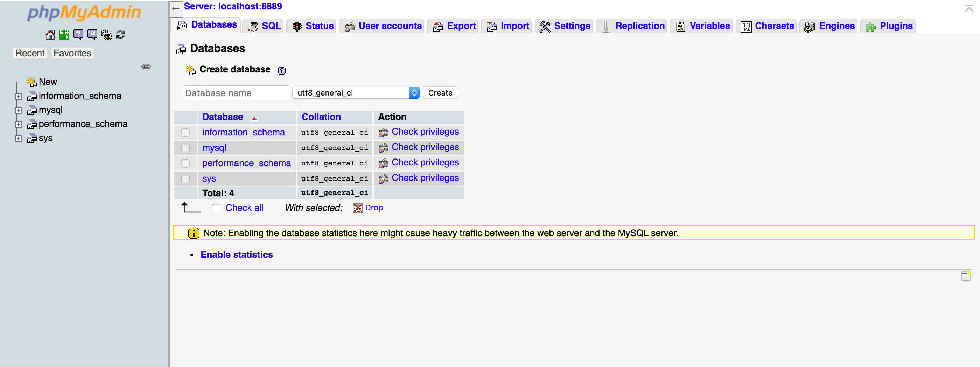The width and height of the screenshot is (980, 367).
Task: Reload the navigation panel
Action: [121, 35]
